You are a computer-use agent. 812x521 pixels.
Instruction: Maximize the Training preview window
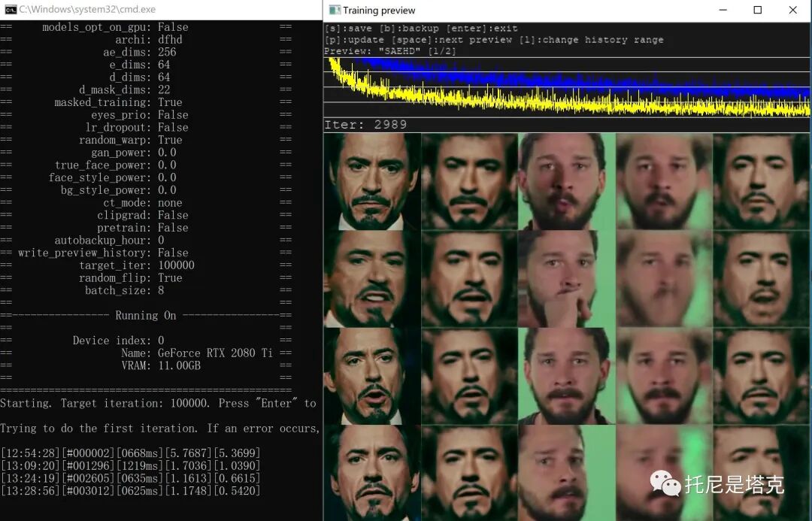pyautogui.click(x=758, y=10)
